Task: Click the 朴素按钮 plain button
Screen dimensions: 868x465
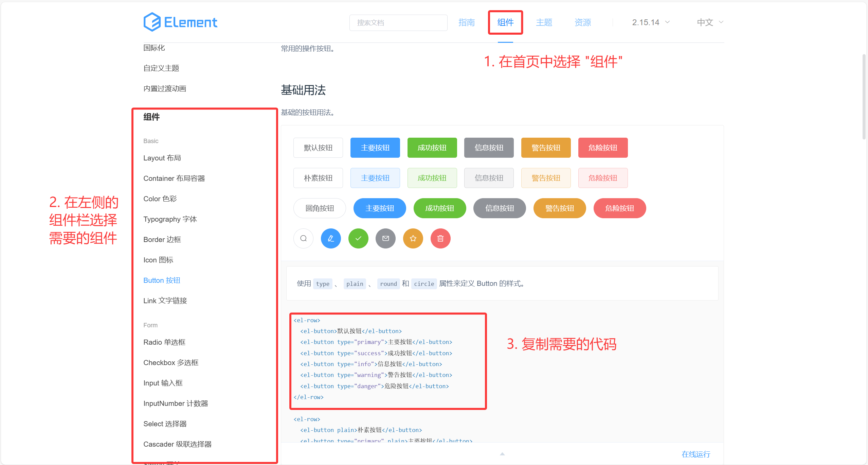Action: pos(318,178)
